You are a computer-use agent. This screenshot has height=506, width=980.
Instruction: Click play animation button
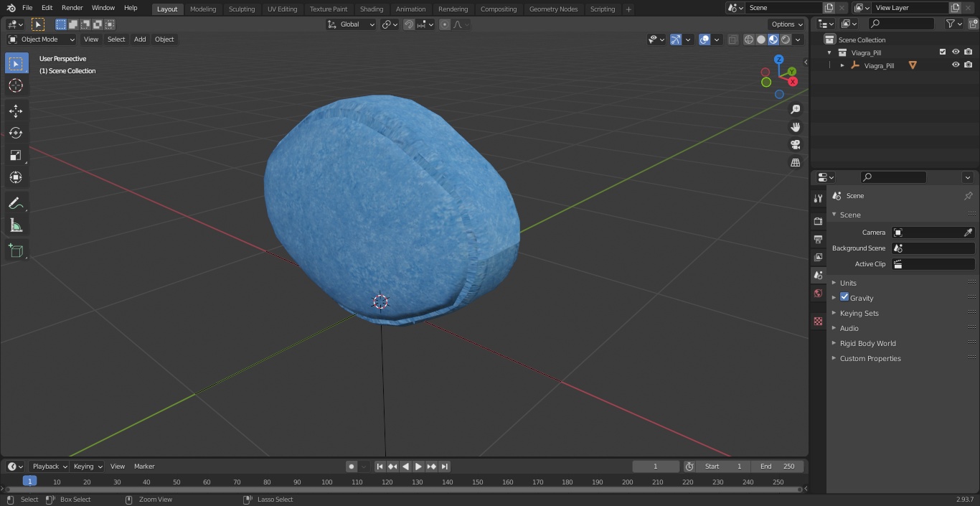click(x=418, y=467)
